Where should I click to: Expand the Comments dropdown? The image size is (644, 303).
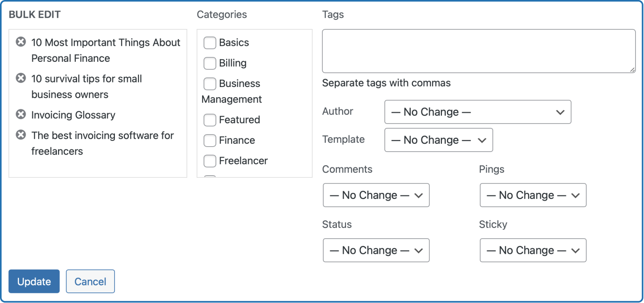pos(376,195)
